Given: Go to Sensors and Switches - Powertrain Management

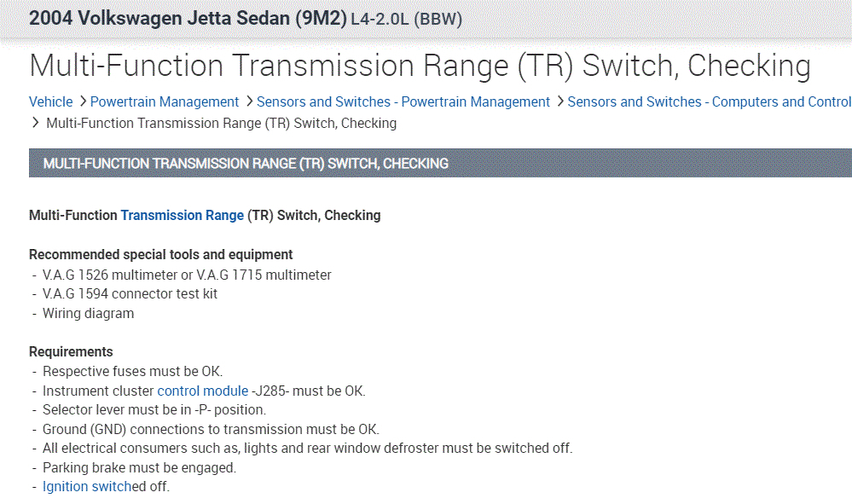Looking at the screenshot, I should click(x=403, y=102).
